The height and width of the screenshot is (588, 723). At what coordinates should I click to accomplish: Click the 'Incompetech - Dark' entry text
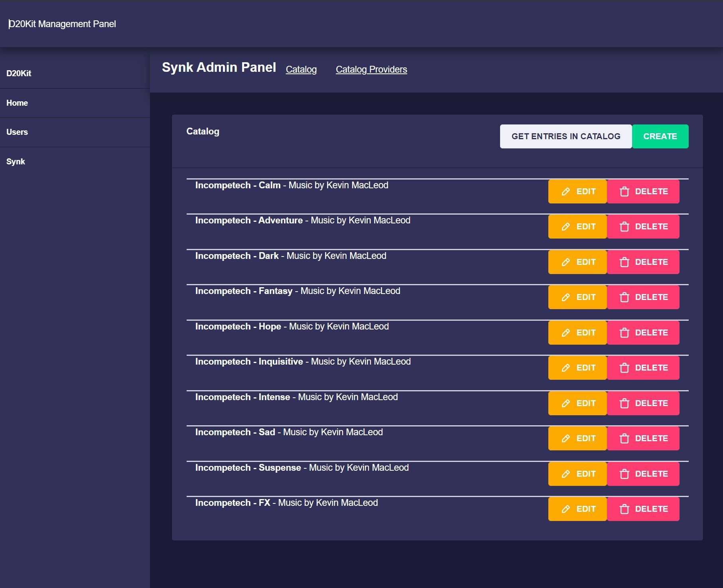click(x=237, y=256)
